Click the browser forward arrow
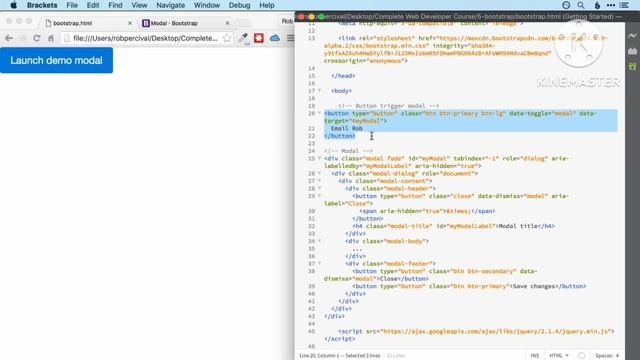Viewport: 640px width, 360px height. click(23, 38)
